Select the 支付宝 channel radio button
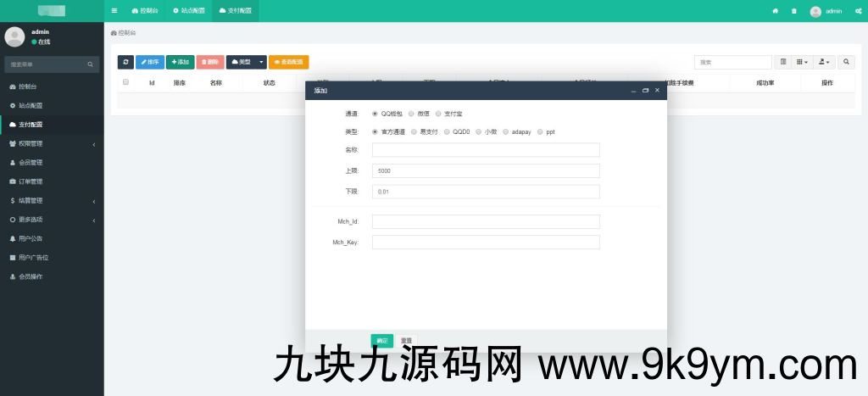This screenshot has width=868, height=396. click(438, 113)
